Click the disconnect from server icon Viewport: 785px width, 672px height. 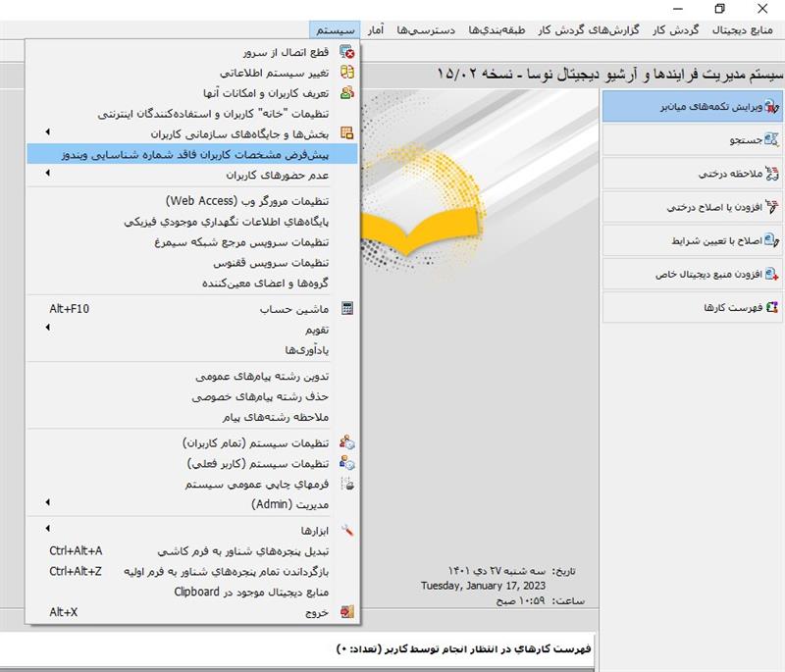click(345, 52)
